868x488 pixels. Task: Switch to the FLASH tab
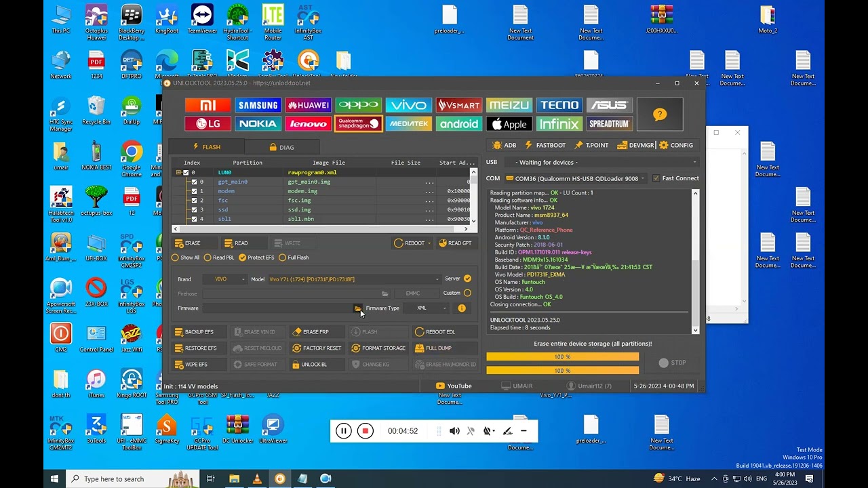207,147
